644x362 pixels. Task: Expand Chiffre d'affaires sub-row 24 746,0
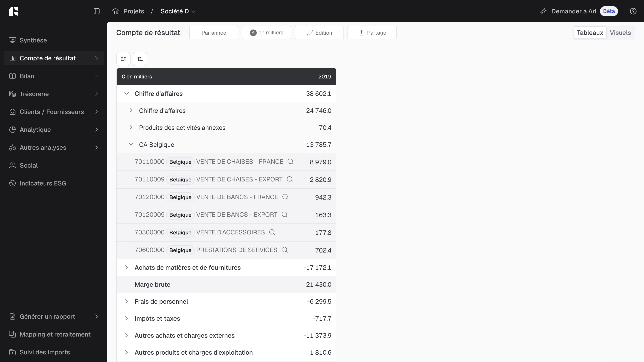pos(131,110)
